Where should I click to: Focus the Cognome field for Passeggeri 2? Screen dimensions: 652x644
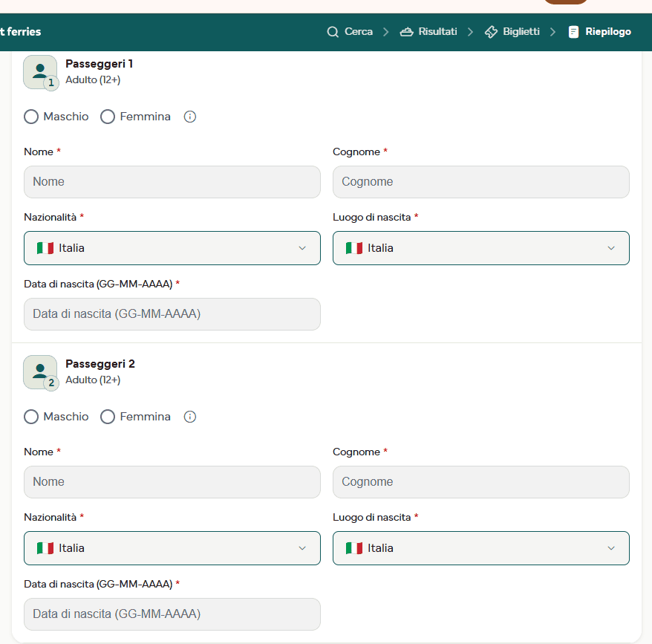[x=481, y=482]
